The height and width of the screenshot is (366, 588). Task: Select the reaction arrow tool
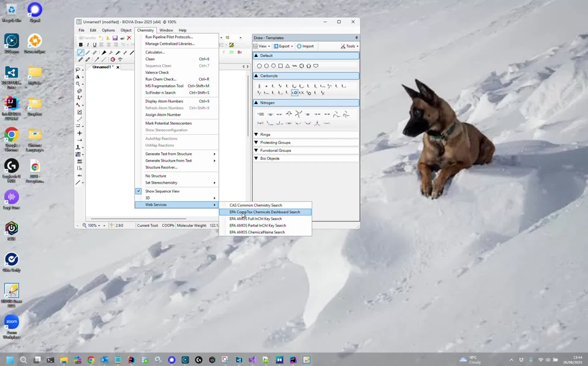click(79, 140)
